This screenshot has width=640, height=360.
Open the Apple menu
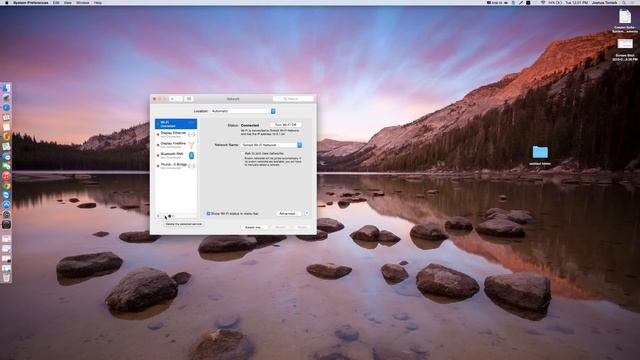(x=6, y=2)
